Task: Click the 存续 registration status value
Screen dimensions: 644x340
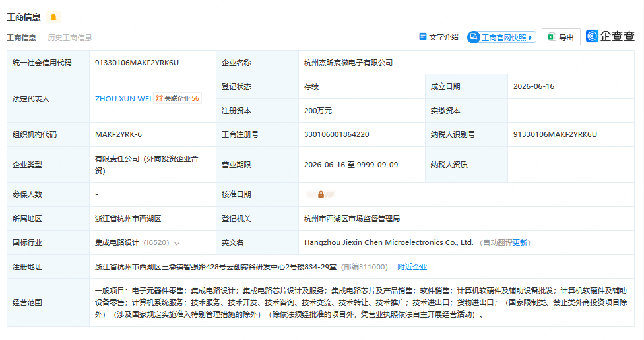Action: [x=311, y=86]
